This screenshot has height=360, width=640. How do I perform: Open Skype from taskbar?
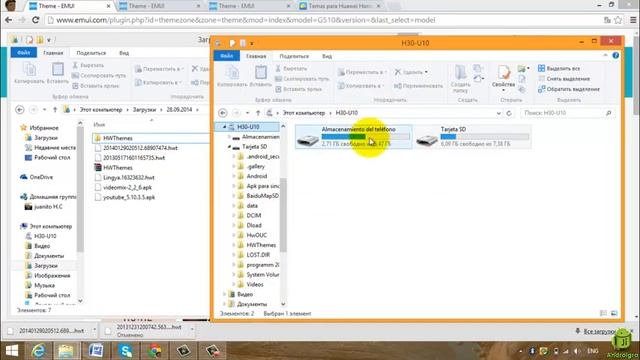(x=125, y=351)
